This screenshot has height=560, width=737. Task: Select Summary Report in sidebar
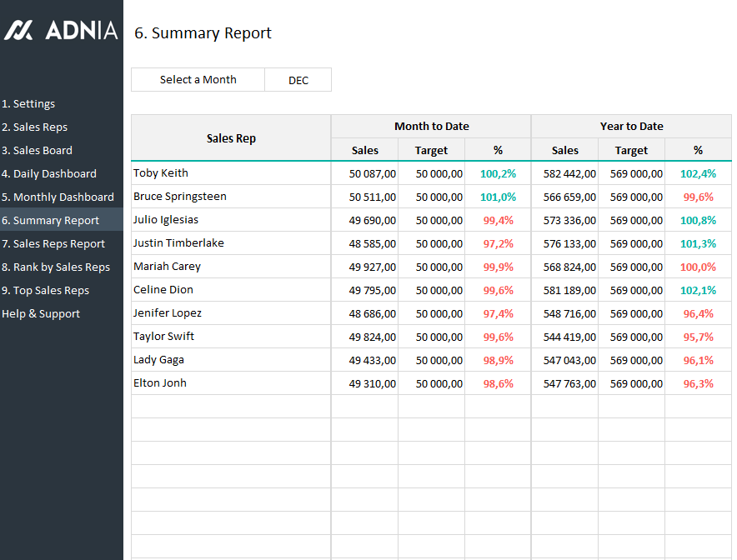(x=51, y=221)
